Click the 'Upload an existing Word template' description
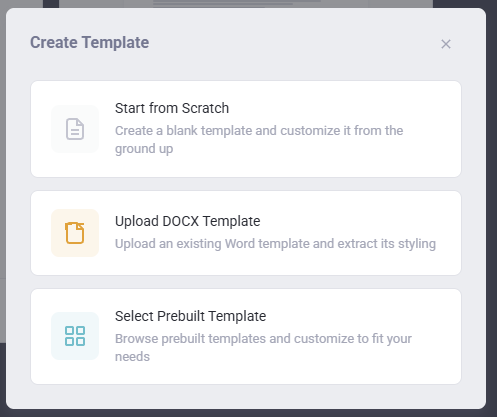497x417 pixels. click(x=275, y=244)
